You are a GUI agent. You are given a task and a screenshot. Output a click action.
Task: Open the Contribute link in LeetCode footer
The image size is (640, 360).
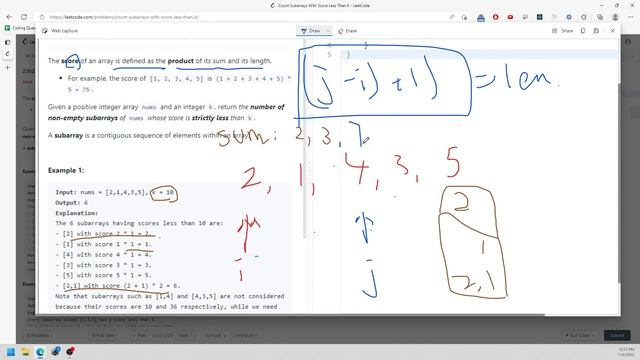[x=245, y=335]
